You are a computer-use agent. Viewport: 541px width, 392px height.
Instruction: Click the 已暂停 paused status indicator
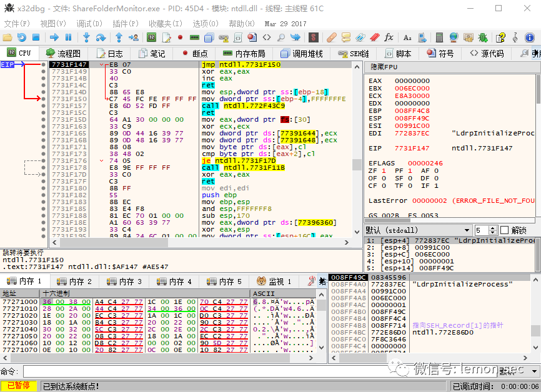(19, 386)
